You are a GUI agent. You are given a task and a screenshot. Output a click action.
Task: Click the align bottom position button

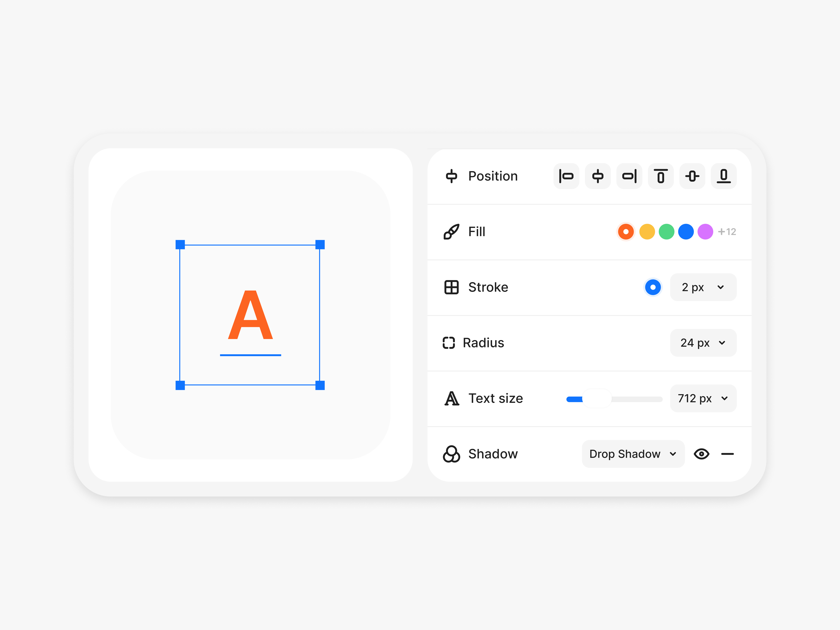pos(724,176)
